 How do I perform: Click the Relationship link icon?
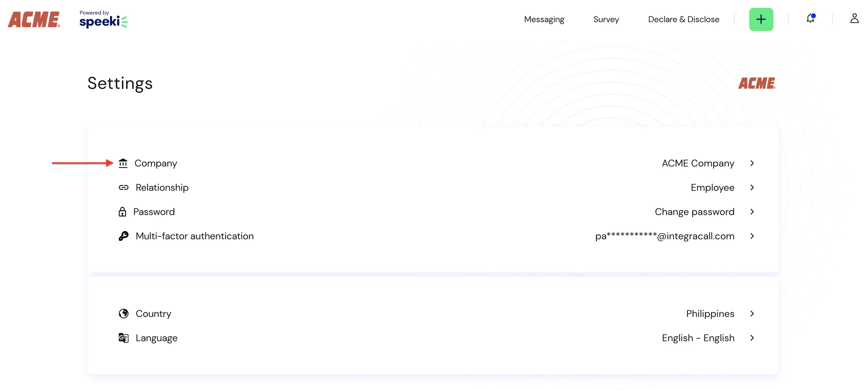(x=124, y=187)
